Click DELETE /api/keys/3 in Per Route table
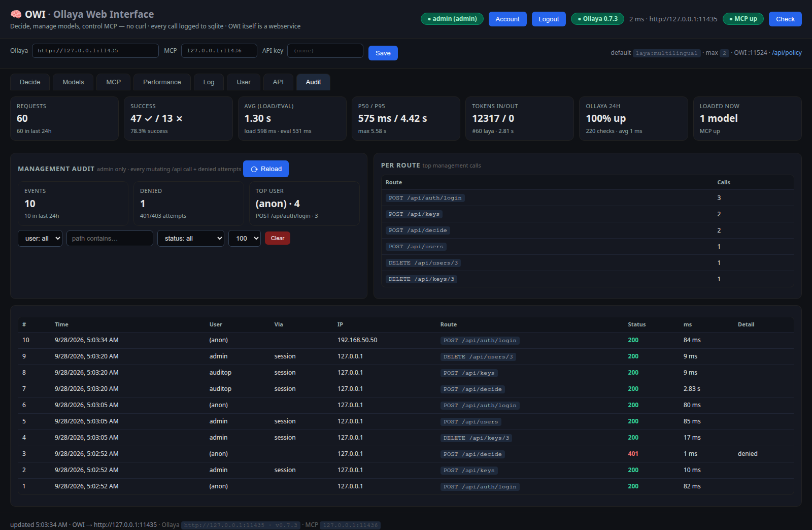Viewport: 812px width, 530px height. coord(421,279)
